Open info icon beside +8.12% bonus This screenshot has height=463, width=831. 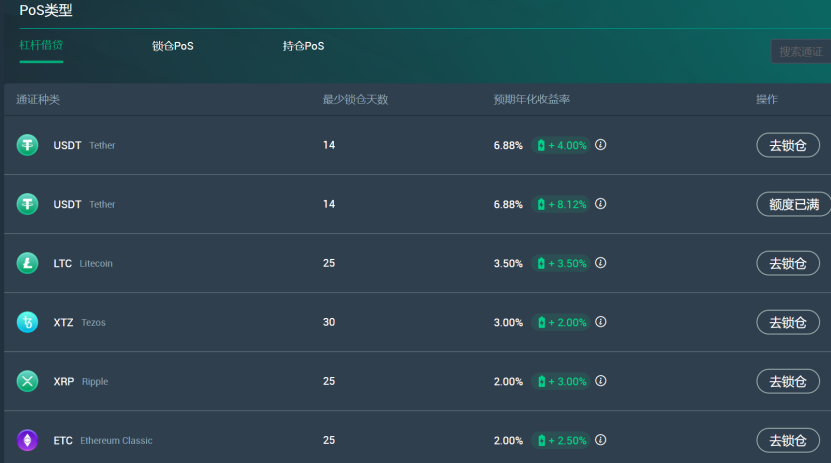pyautogui.click(x=600, y=204)
